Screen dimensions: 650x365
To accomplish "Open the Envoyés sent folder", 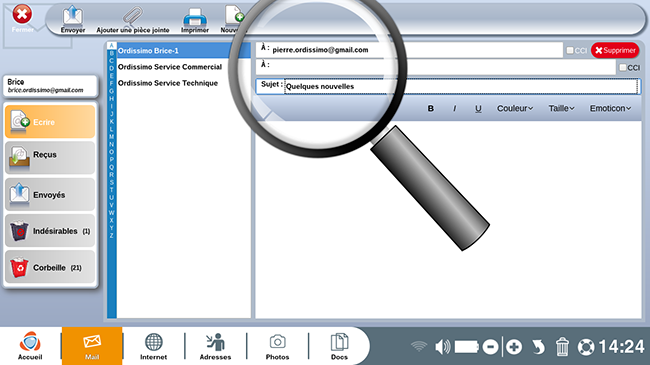I will point(50,194).
